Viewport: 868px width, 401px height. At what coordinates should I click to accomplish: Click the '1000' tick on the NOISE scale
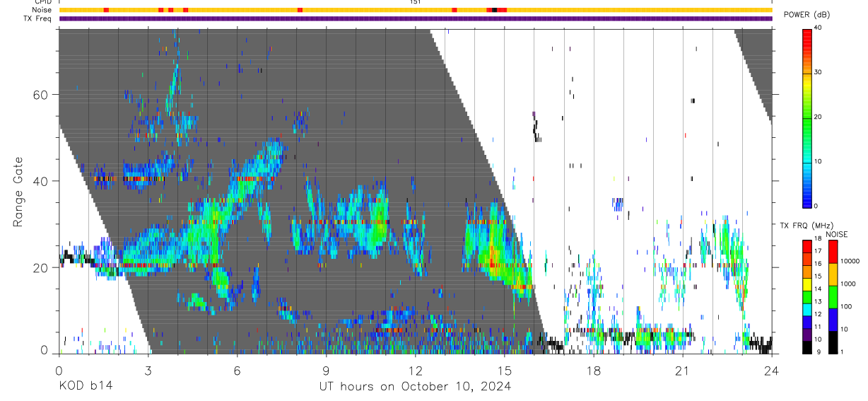tap(848, 284)
